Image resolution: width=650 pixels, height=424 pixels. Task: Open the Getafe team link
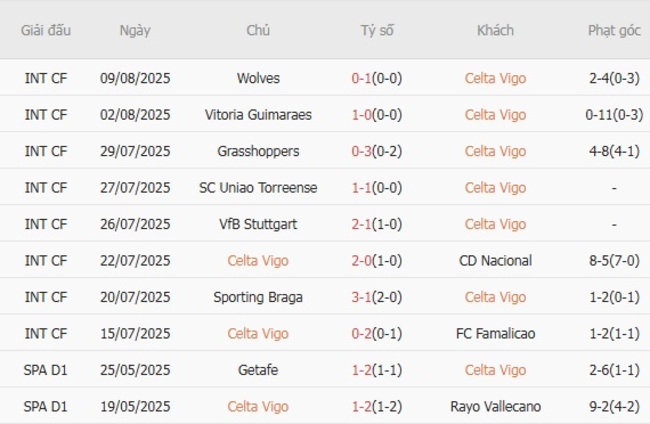pos(258,370)
